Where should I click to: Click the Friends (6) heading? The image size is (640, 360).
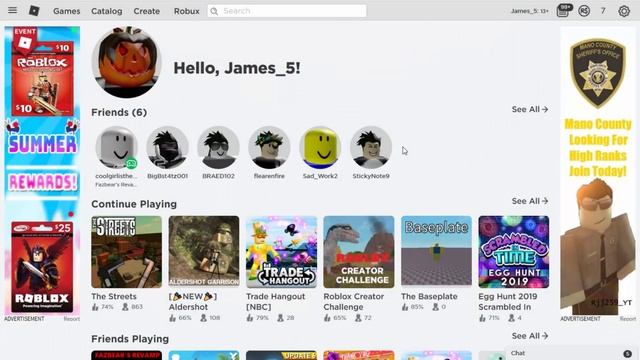tap(119, 112)
